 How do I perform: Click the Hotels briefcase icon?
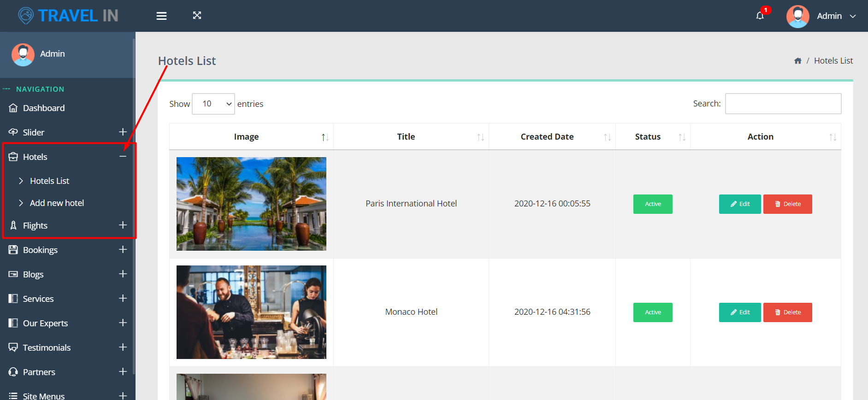[13, 157]
